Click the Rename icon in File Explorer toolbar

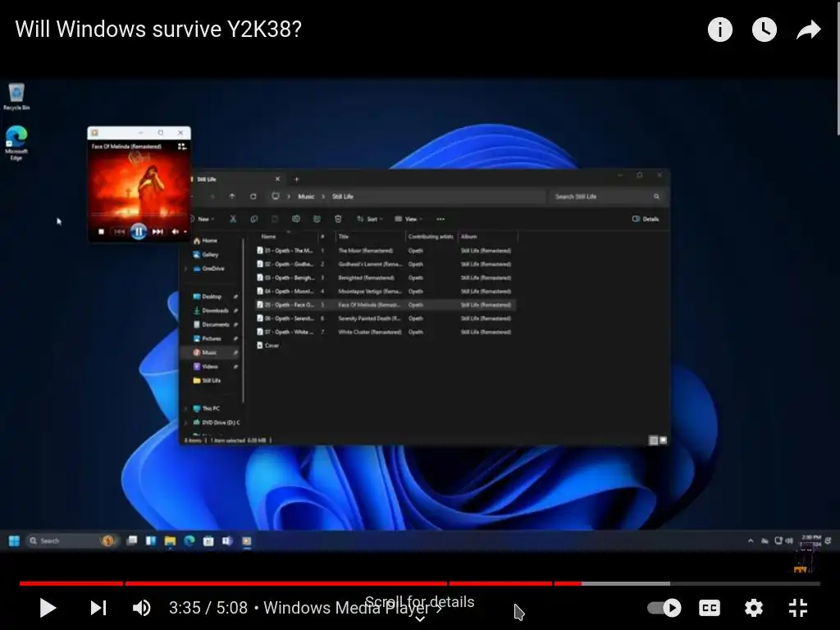(295, 219)
